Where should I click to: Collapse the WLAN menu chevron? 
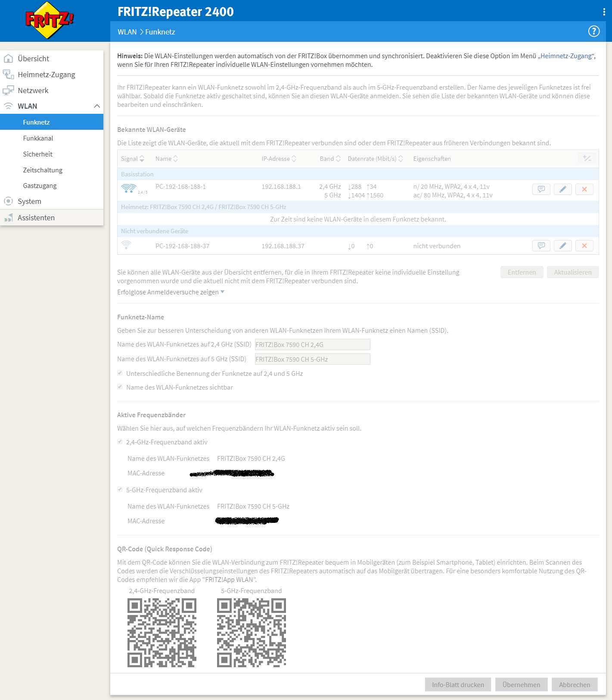point(97,106)
